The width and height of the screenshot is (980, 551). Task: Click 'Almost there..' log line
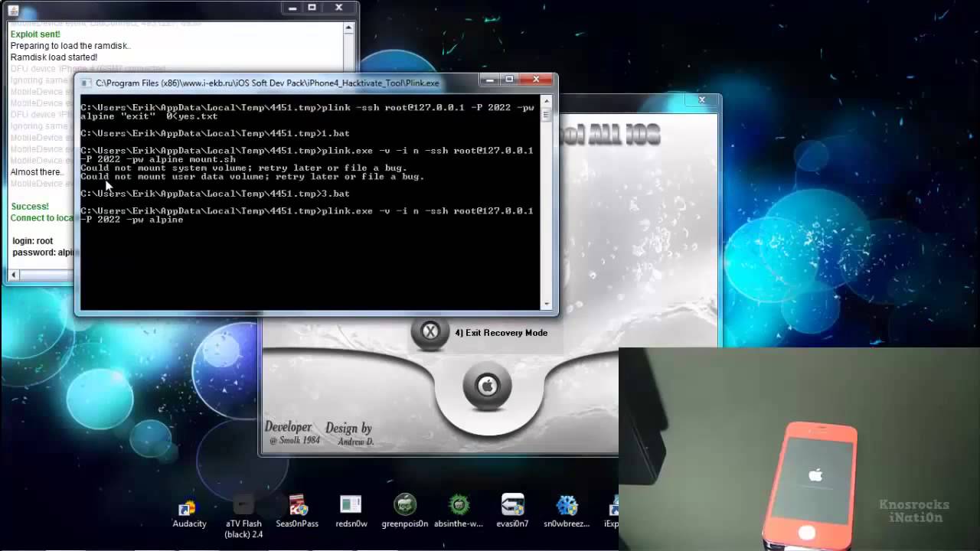(36, 172)
